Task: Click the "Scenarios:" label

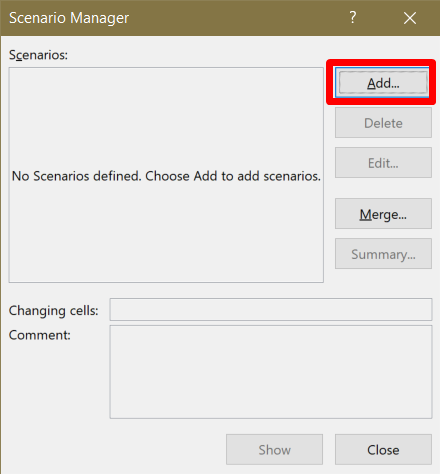Action: coord(38,55)
